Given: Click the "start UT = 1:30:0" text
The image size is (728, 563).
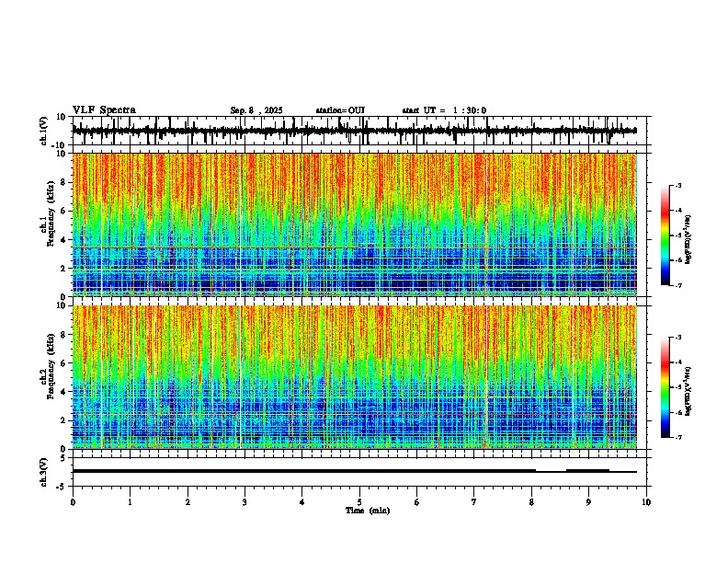Looking at the screenshot, I should pos(444,110).
